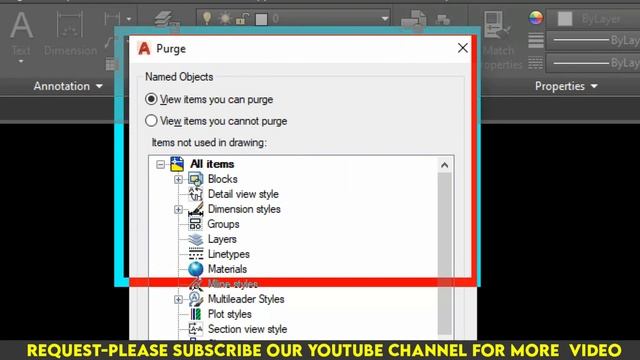This screenshot has width=640, height=360.
Task: Click the Linetypes icon in purge list
Action: (196, 254)
